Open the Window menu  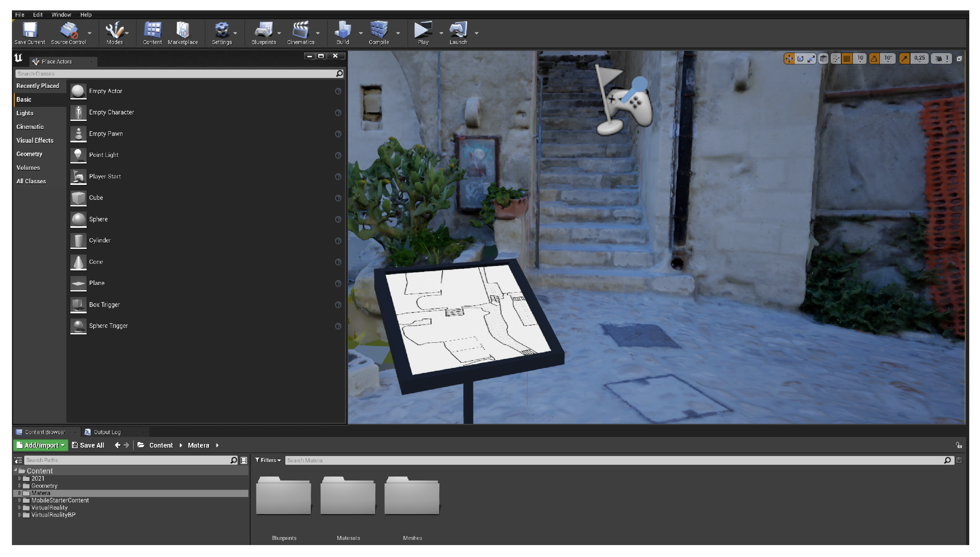pyautogui.click(x=61, y=15)
